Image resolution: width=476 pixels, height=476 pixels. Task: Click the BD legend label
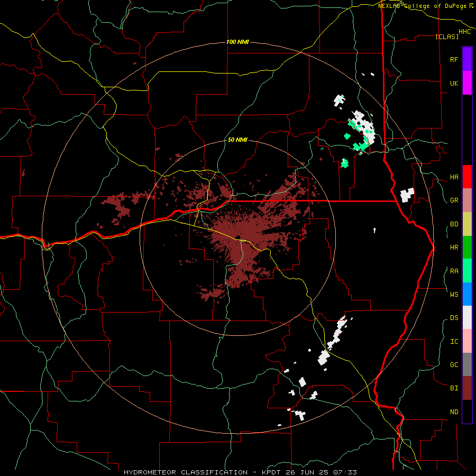(454, 224)
